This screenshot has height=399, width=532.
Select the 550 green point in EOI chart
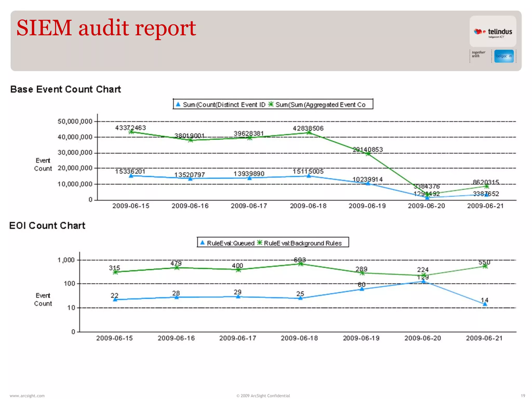pos(485,266)
